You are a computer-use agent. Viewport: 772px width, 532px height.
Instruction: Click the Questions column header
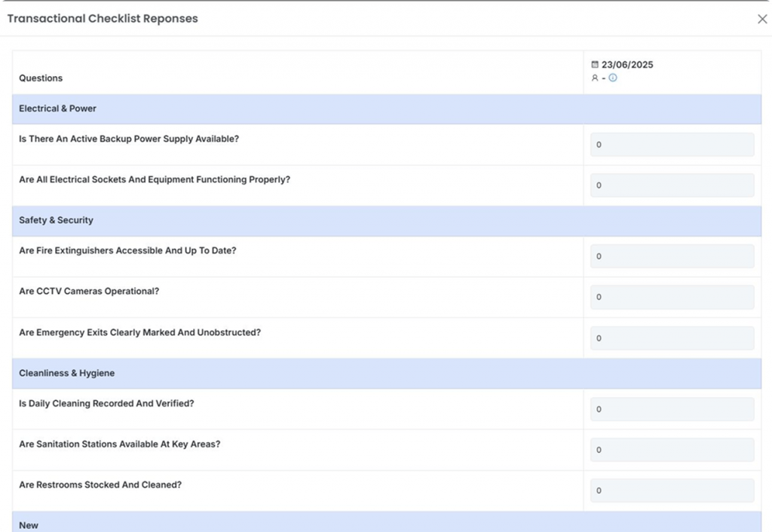click(x=41, y=78)
